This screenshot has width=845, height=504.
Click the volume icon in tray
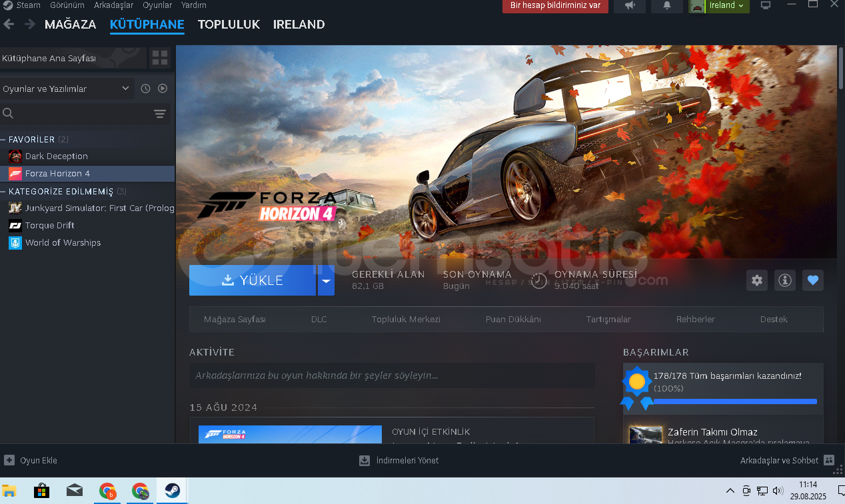tap(778, 491)
